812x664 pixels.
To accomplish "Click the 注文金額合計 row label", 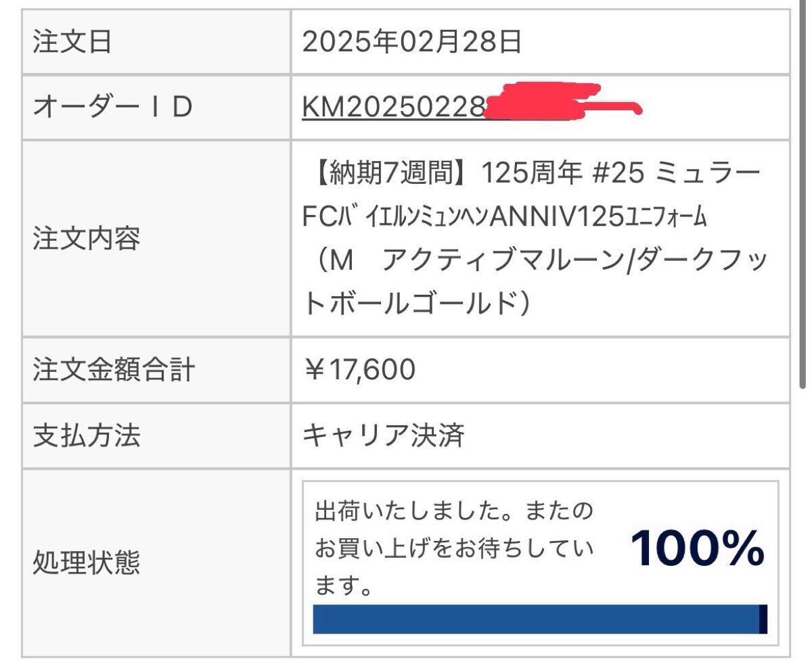I will (x=114, y=369).
